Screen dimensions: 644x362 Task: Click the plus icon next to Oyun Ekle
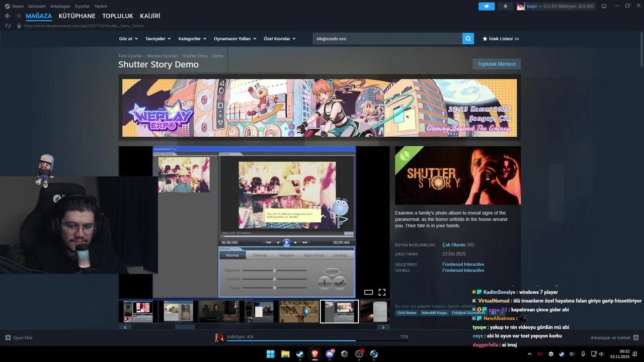click(8, 337)
